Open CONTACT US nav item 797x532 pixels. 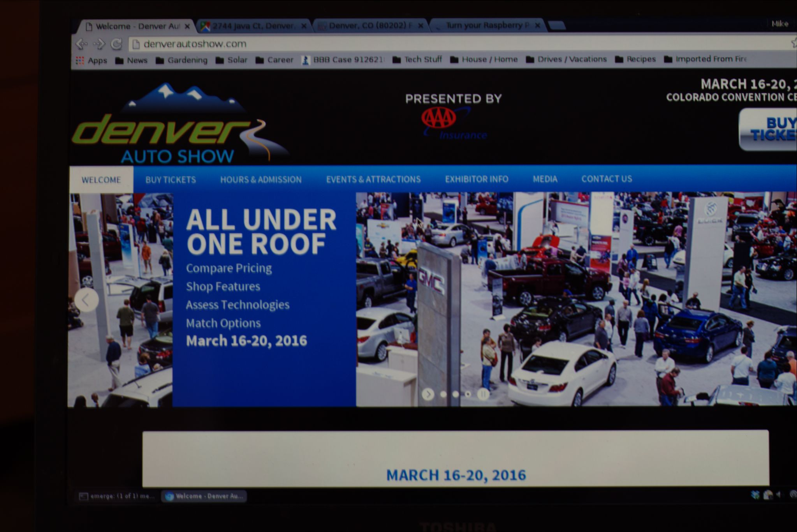point(607,178)
